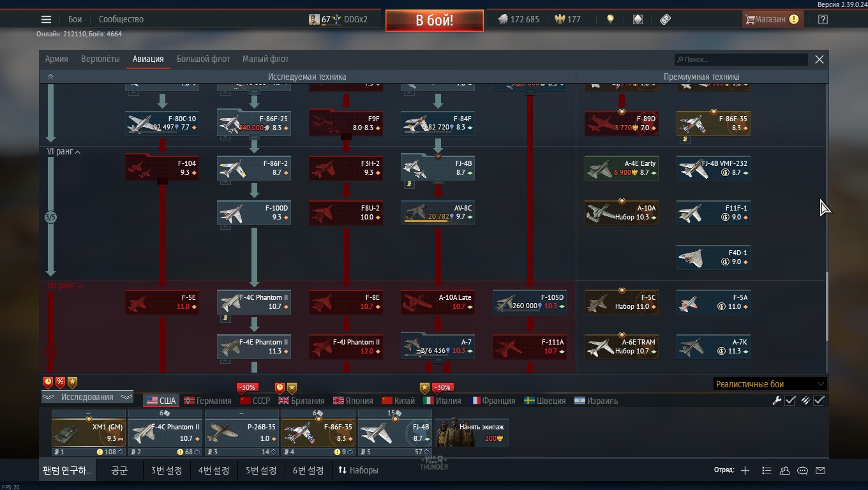The width and height of the screenshot is (868, 490).
Task: Start battle with В бой! button
Action: (x=434, y=20)
